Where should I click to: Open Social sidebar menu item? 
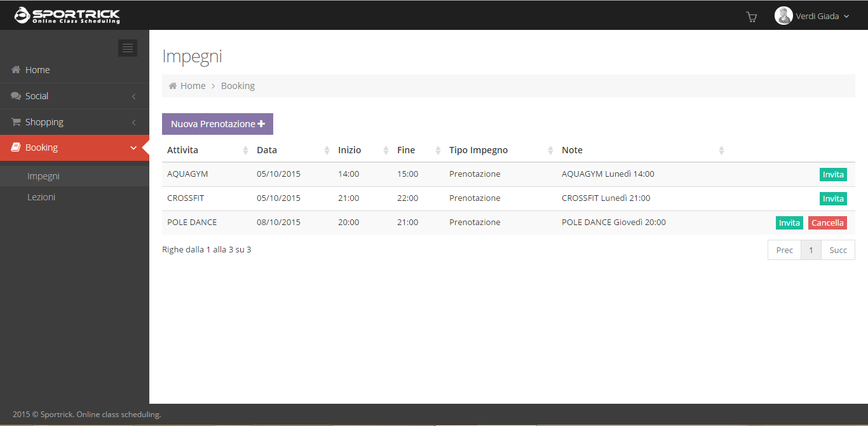74,96
